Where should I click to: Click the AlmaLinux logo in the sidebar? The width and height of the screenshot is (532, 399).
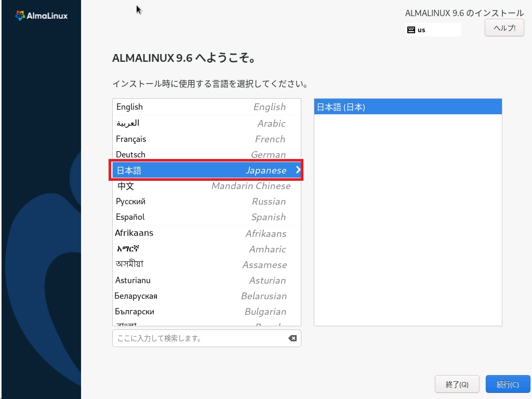(42, 16)
